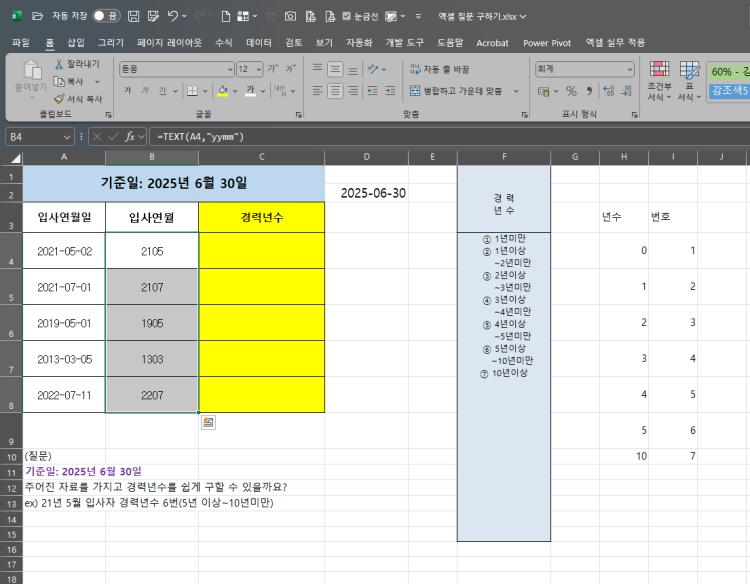Save the workbook with the floppy disk icon
Viewport: 750px width, 584px height.
click(x=133, y=16)
